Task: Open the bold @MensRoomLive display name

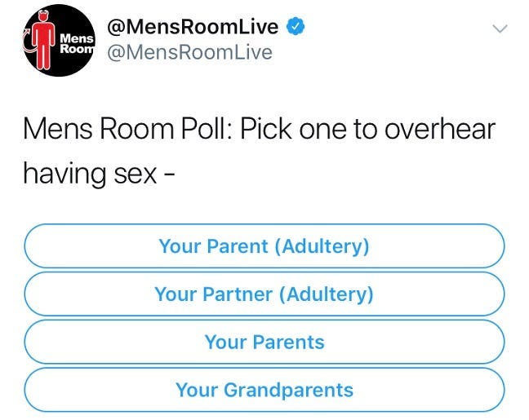Action: click(x=193, y=27)
